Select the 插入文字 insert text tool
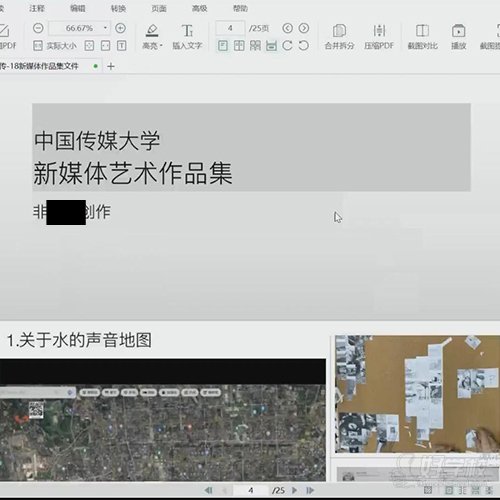The height and width of the screenshot is (500, 500). pyautogui.click(x=187, y=36)
